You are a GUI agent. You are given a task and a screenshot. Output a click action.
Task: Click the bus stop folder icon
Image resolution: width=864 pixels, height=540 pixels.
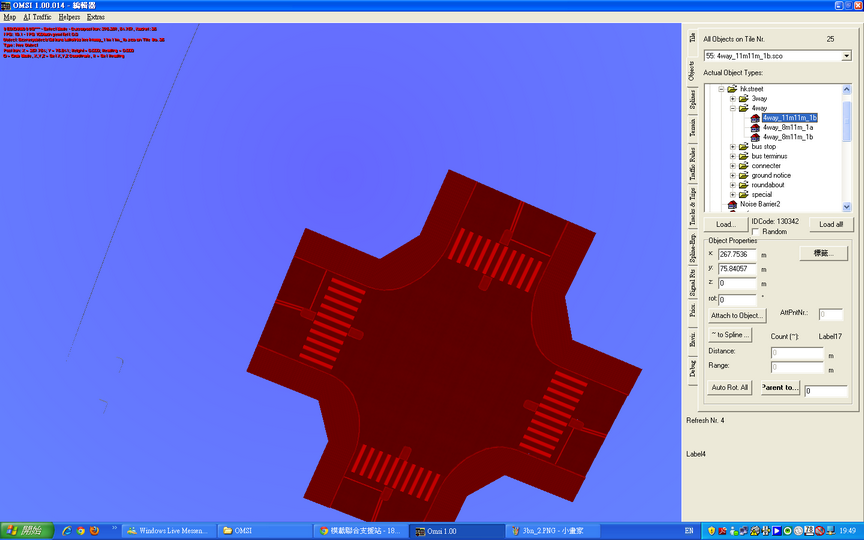pos(743,147)
